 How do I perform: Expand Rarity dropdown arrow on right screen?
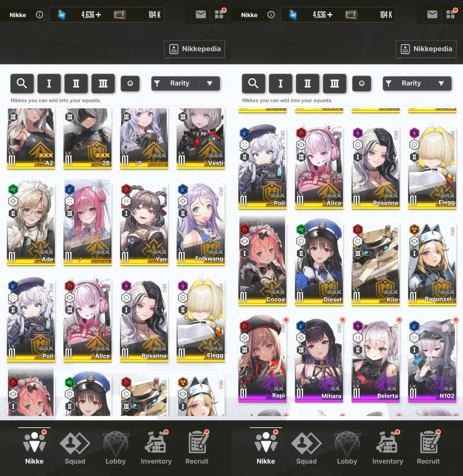(x=441, y=84)
